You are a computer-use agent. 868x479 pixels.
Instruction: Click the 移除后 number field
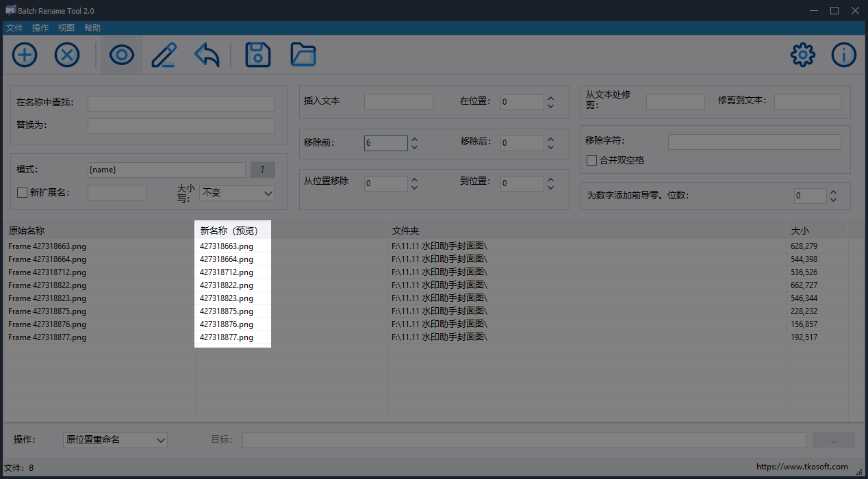(x=522, y=143)
